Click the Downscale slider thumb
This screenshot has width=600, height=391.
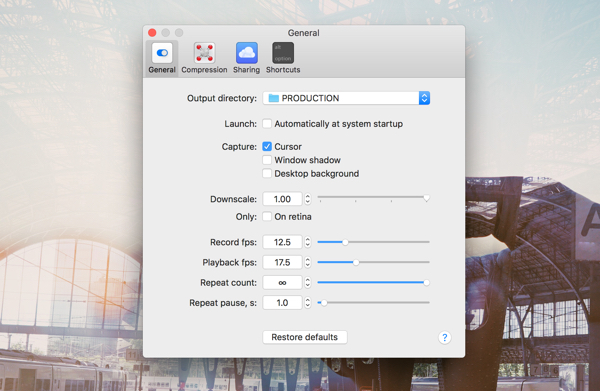(x=426, y=198)
